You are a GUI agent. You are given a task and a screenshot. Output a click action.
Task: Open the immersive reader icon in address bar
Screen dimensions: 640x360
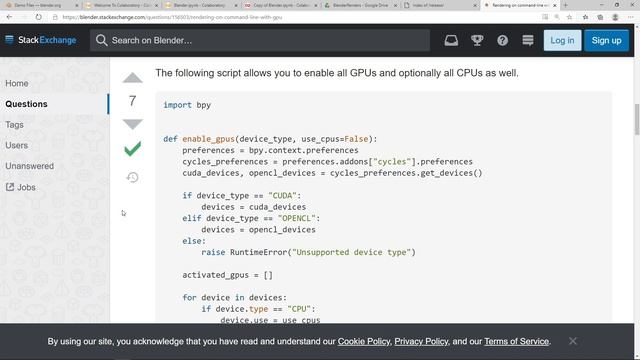(545, 17)
